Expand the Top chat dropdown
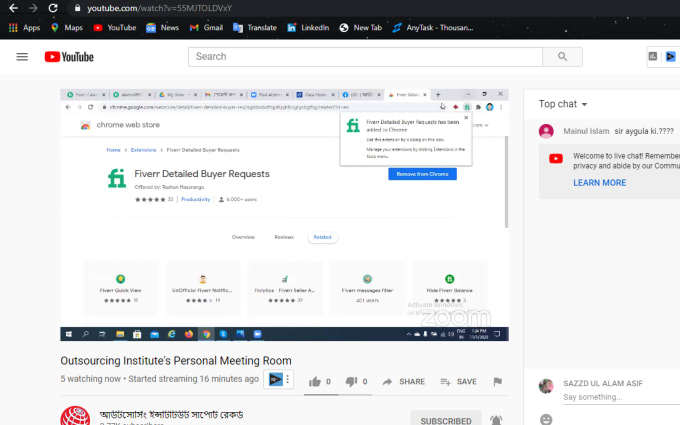680x425 pixels. (x=563, y=104)
